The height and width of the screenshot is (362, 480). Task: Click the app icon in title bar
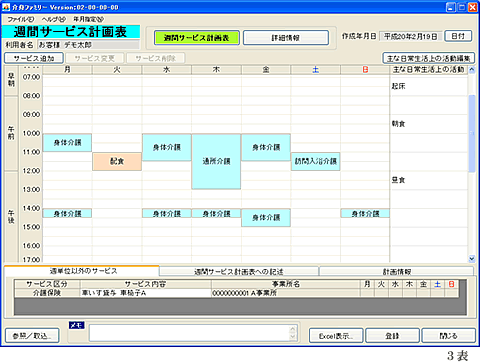coord(6,7)
